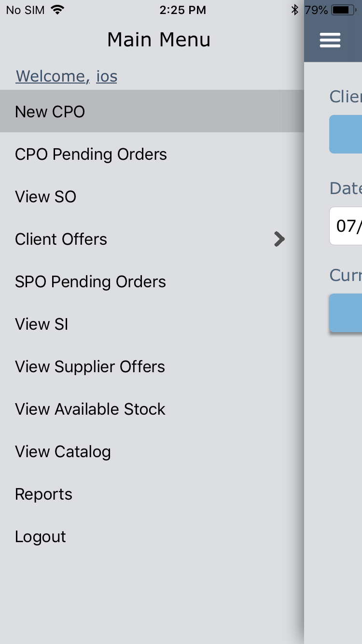Open CPO Pending Orders
The image size is (362, 644).
coord(91,154)
